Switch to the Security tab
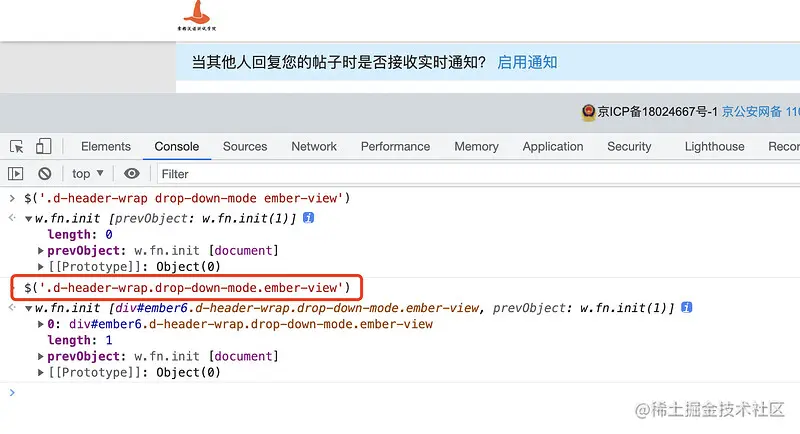Screen dimensions: 800x434 pyautogui.click(x=629, y=146)
